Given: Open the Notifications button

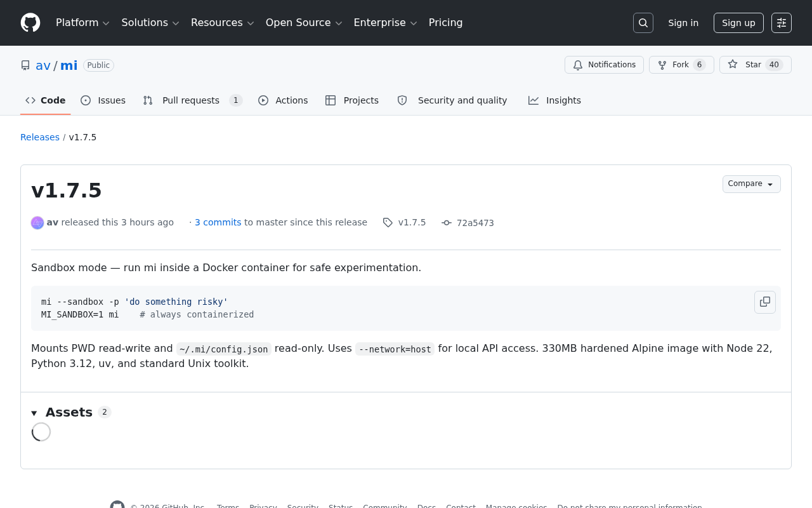Looking at the screenshot, I should [x=604, y=65].
